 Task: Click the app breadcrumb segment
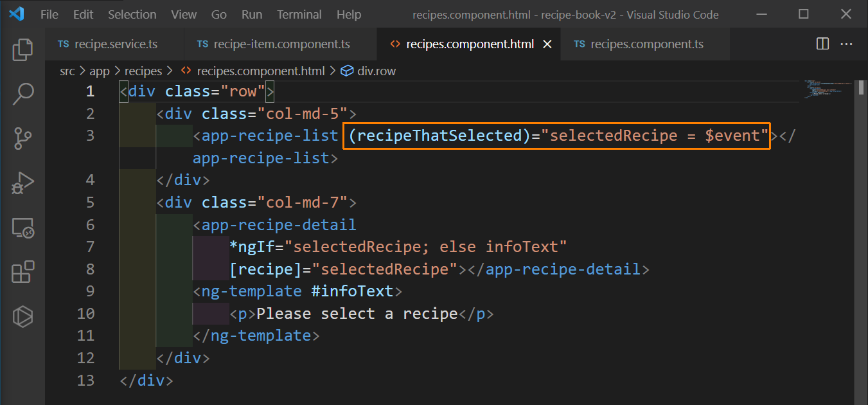coord(100,71)
